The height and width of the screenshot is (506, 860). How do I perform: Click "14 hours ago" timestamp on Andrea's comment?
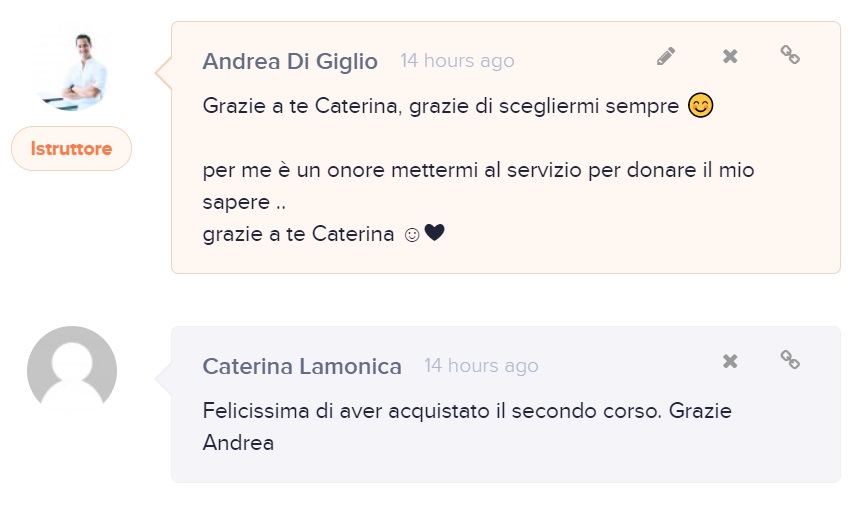[x=457, y=61]
